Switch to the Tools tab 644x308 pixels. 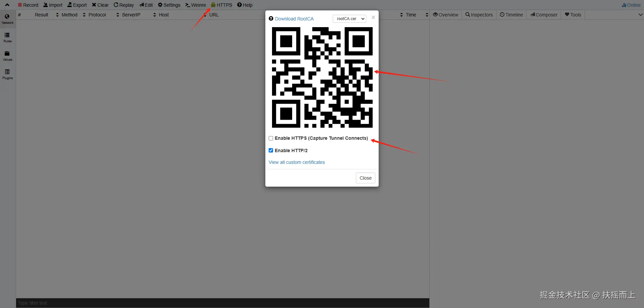pyautogui.click(x=573, y=15)
